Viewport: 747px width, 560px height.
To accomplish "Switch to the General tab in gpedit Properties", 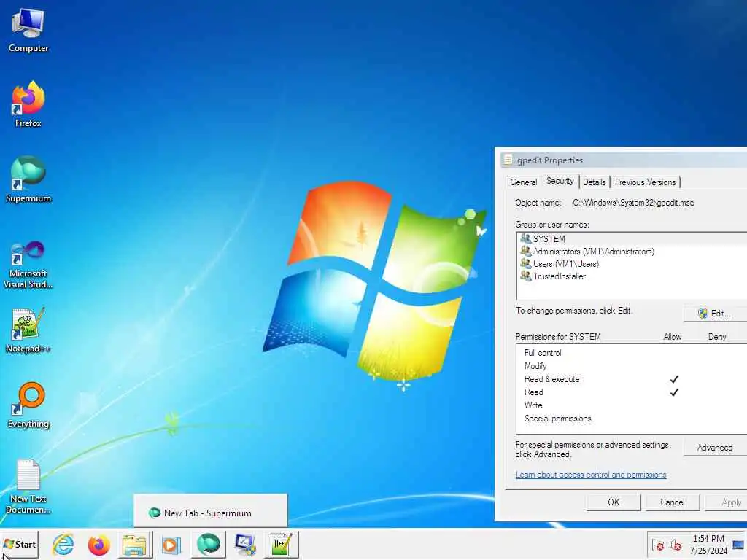I will (523, 182).
